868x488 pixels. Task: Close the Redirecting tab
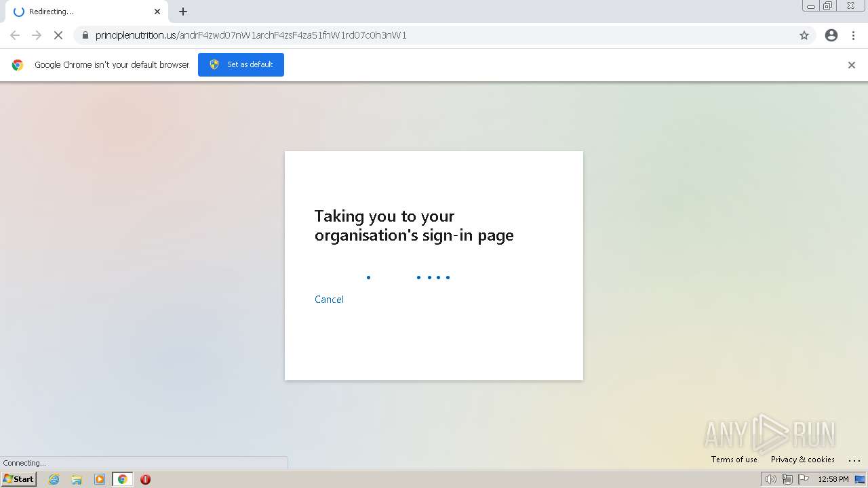[157, 12]
